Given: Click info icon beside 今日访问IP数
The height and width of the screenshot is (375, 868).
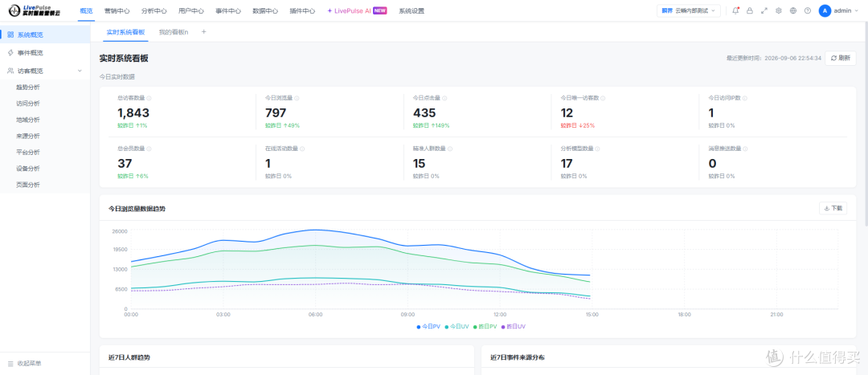Looking at the screenshot, I should pyautogui.click(x=745, y=98).
